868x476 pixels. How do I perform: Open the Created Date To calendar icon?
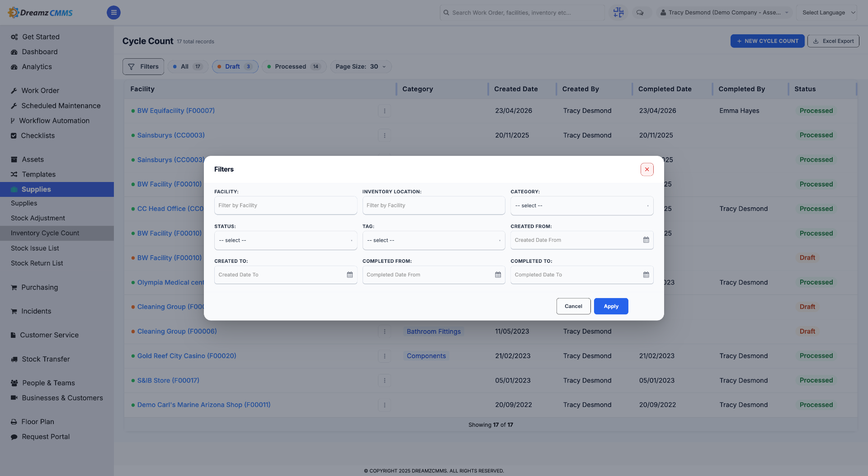click(x=350, y=275)
